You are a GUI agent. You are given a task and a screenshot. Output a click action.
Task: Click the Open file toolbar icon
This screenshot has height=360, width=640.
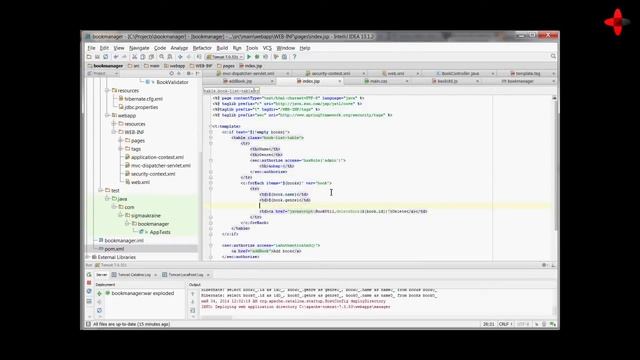(89, 57)
